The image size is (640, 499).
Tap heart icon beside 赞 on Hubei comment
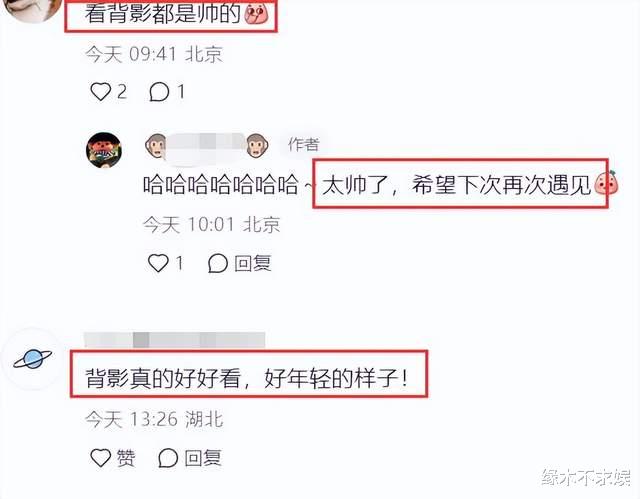pyautogui.click(x=100, y=457)
